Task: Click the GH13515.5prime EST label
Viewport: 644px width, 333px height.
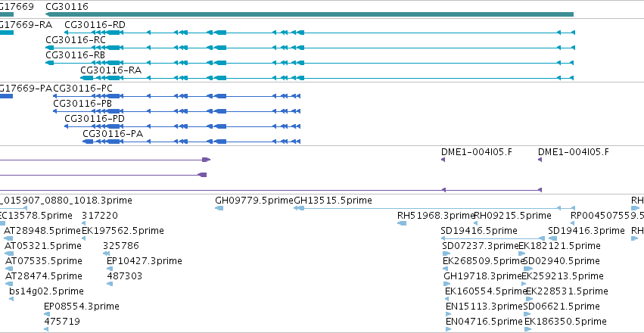Action: tap(333, 201)
